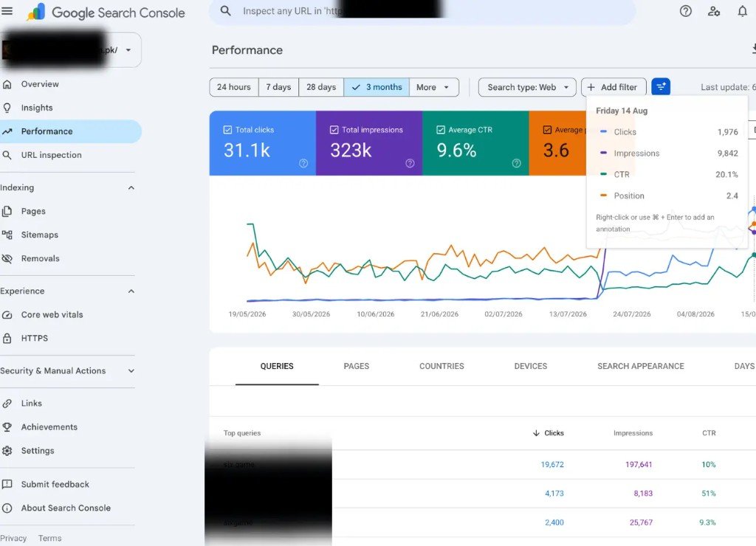Click help icon on Average CTR card

point(516,163)
